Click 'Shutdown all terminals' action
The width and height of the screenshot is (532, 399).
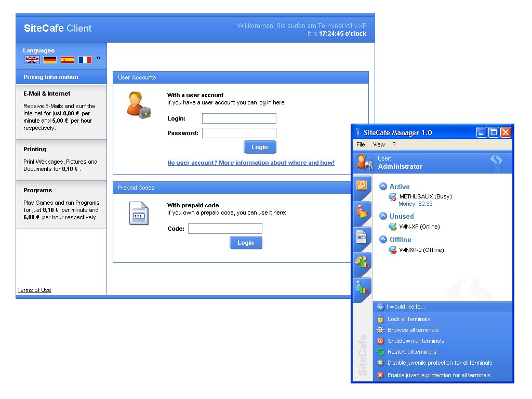click(416, 341)
